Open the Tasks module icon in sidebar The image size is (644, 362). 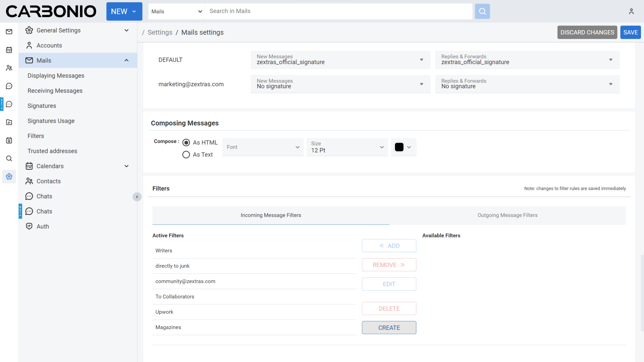click(x=9, y=140)
